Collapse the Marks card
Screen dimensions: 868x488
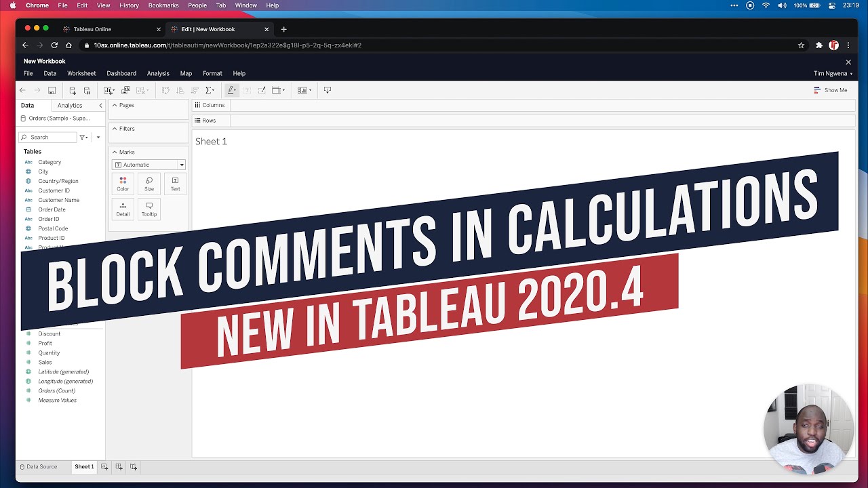(x=115, y=152)
